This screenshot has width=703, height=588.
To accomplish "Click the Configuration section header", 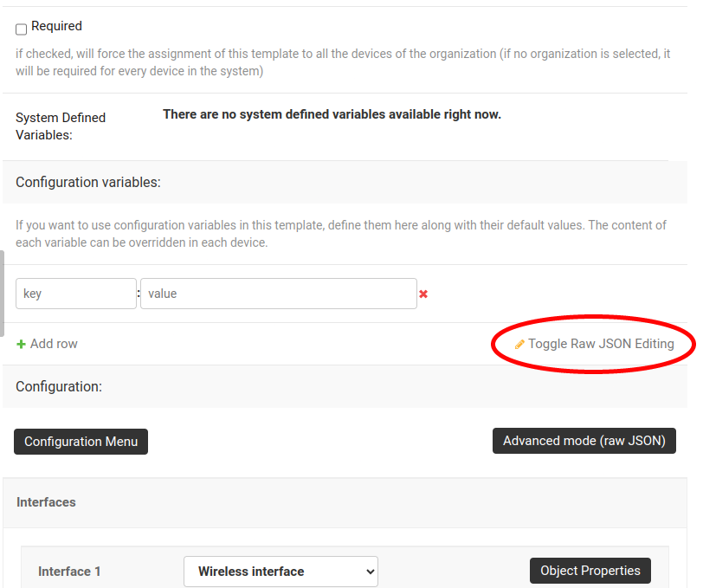I will [58, 386].
